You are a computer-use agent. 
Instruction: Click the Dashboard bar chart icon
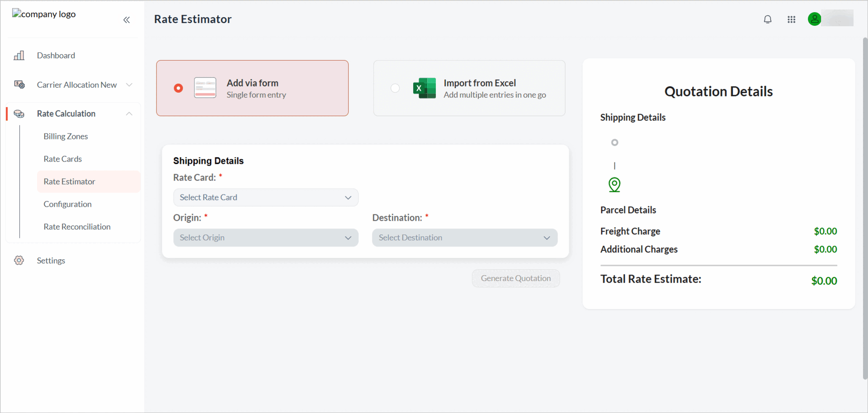point(19,56)
